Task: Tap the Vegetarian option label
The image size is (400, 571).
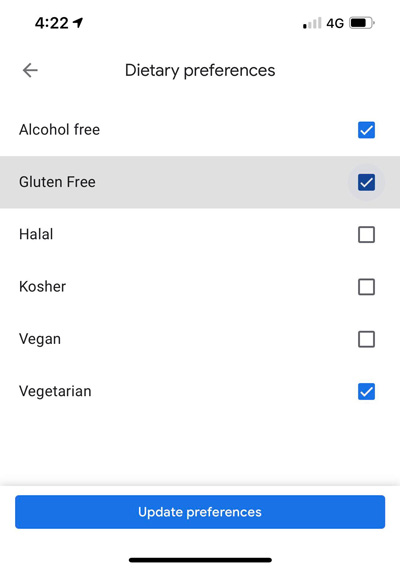Action: (x=55, y=392)
